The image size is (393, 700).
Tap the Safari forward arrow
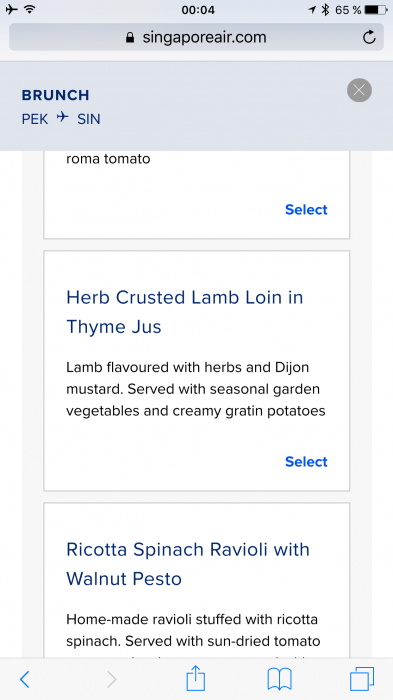(111, 679)
